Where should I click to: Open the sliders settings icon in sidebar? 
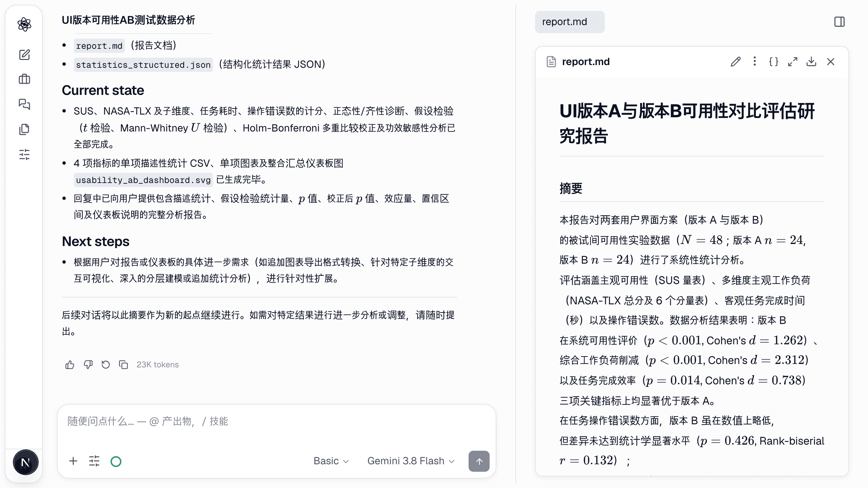pyautogui.click(x=24, y=155)
